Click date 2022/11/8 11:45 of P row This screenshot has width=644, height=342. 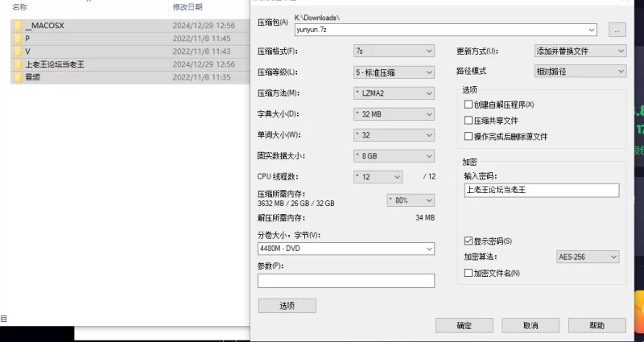point(202,38)
